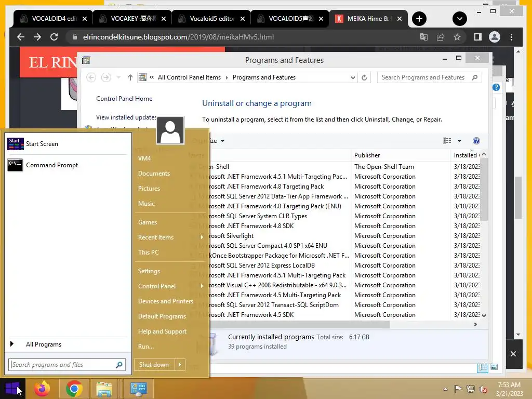
Task: Click the Chrome share page icon
Action: pyautogui.click(x=441, y=37)
